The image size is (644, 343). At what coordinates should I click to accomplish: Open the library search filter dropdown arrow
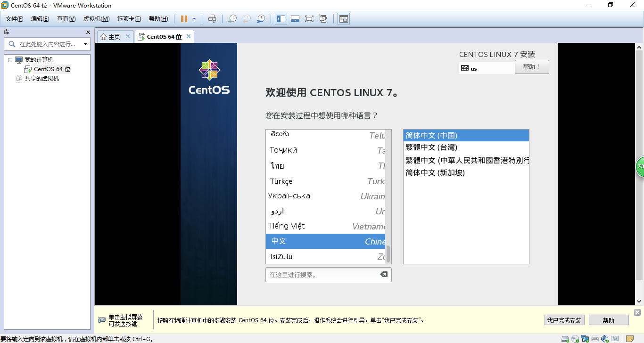pos(85,44)
